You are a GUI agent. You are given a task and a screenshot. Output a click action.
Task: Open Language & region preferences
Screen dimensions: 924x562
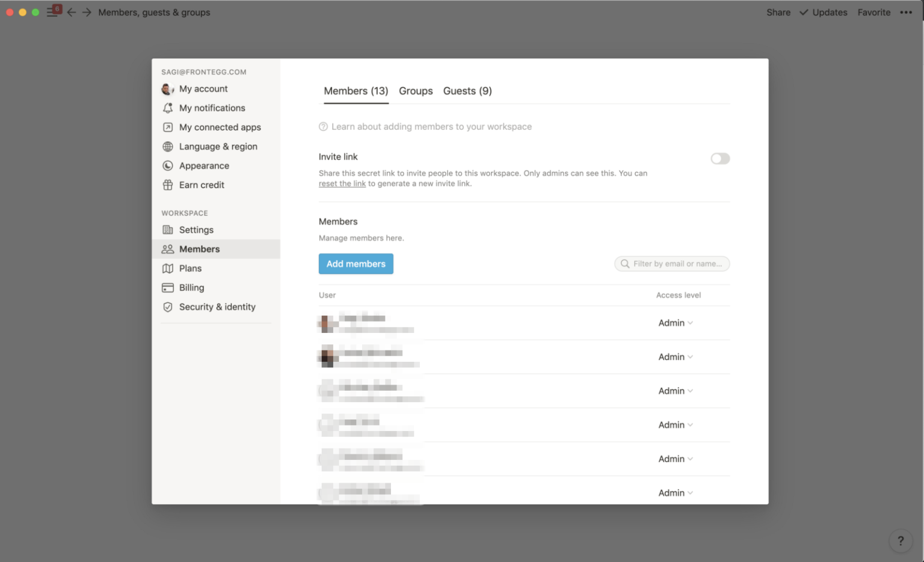[217, 146]
